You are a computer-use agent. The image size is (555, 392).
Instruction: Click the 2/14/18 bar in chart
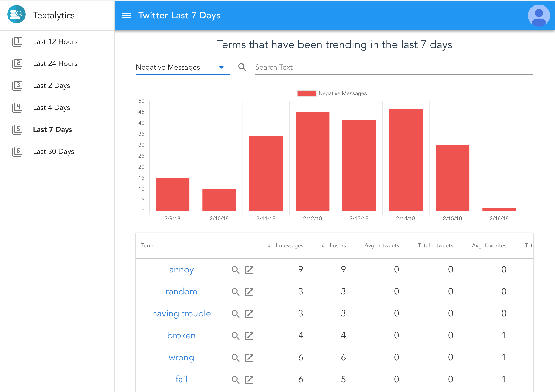(405, 160)
